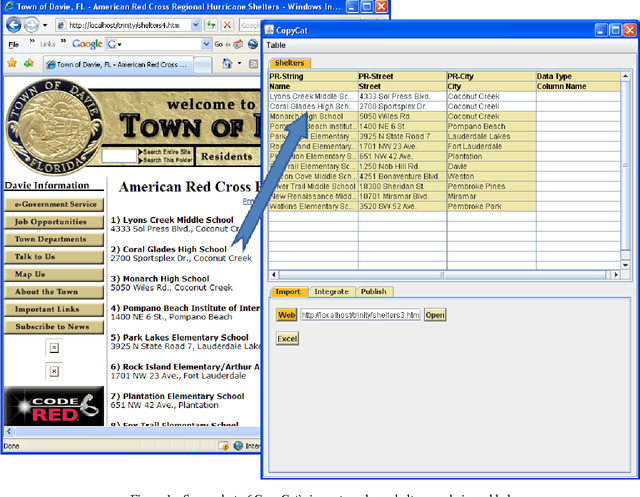The width and height of the screenshot is (640, 497).
Task: Open the Residents navigation tab
Action: coord(227,157)
